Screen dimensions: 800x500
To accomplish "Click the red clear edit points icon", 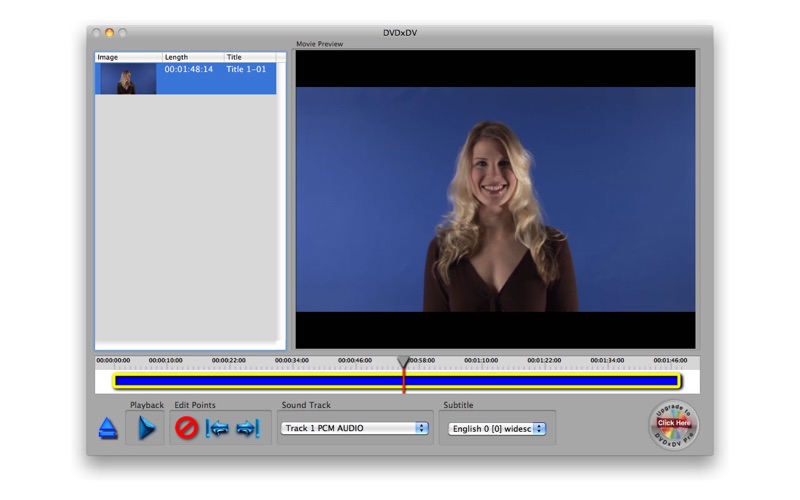I will tap(186, 428).
